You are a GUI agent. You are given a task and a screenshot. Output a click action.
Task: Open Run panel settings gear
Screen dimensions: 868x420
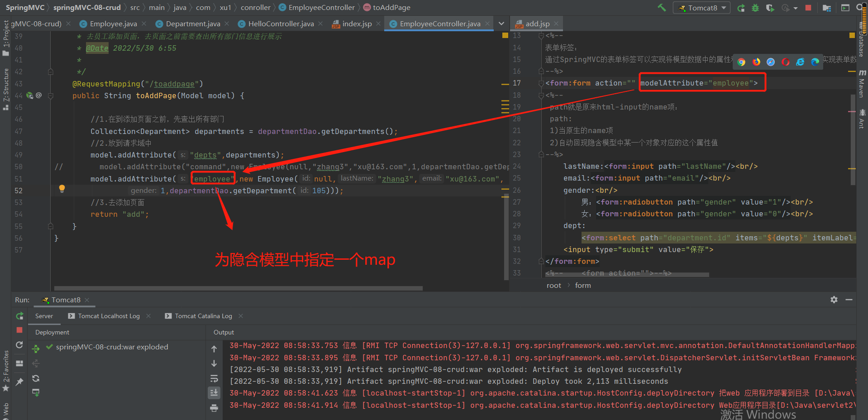pyautogui.click(x=834, y=300)
